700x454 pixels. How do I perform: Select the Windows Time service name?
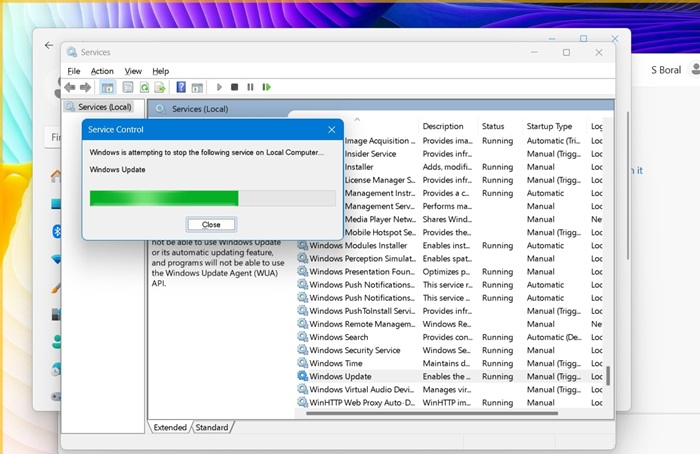pyautogui.click(x=336, y=363)
